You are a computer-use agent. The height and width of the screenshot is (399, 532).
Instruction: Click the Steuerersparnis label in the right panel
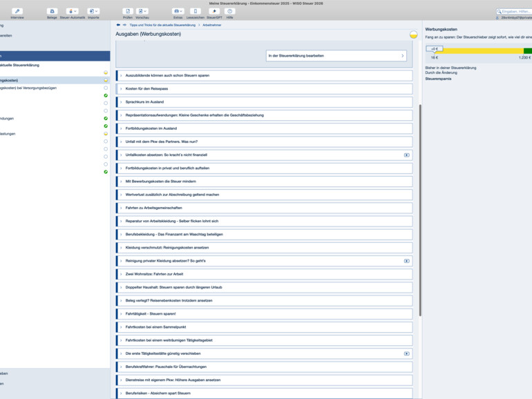point(438,79)
